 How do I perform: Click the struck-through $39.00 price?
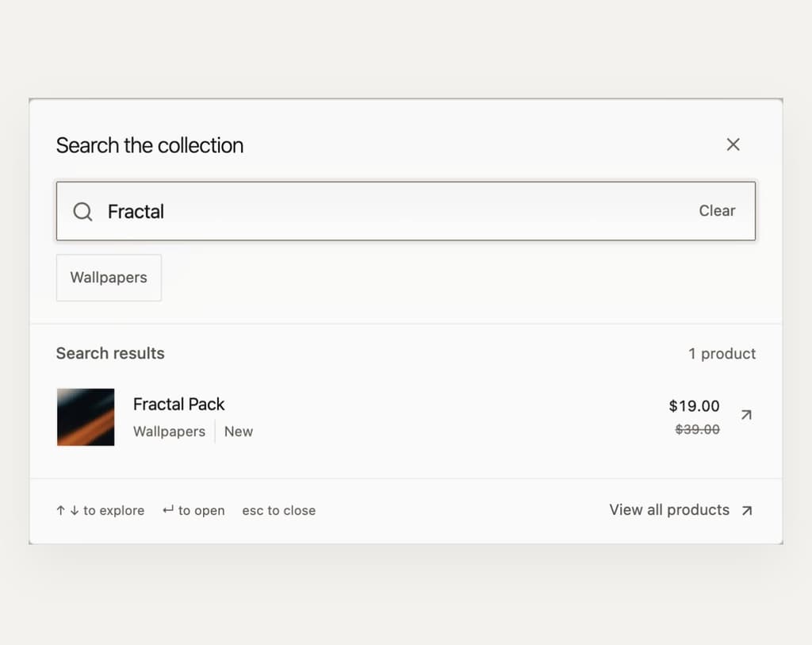(697, 429)
